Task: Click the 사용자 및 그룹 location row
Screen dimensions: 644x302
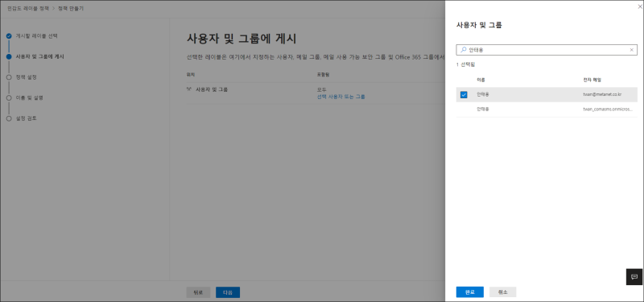Action: (x=316, y=93)
